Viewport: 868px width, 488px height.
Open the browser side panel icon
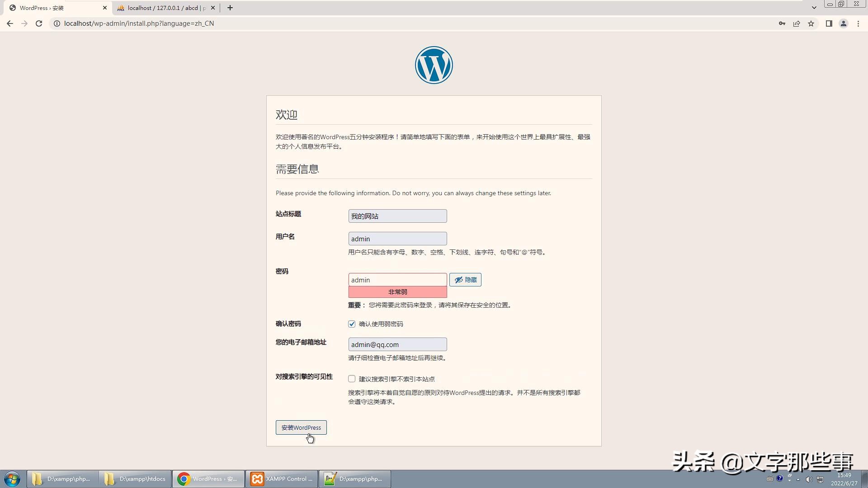point(829,23)
